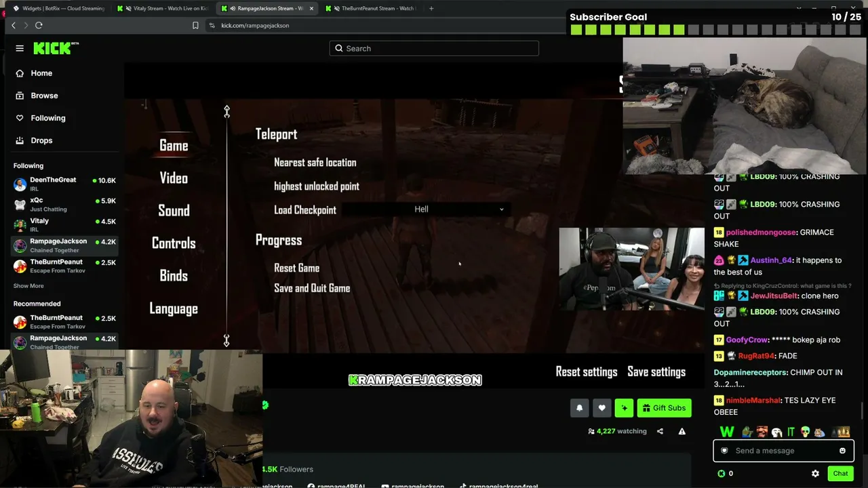Focus the Kick search field
The width and height of the screenshot is (868, 488).
coord(434,48)
